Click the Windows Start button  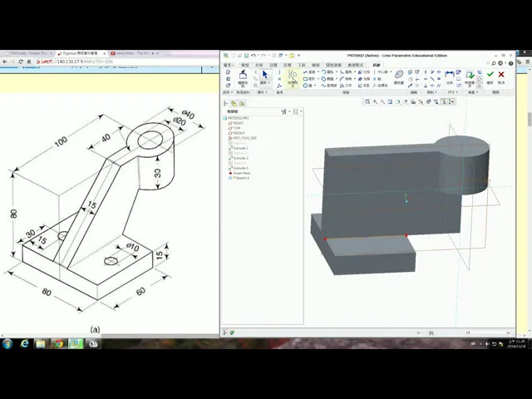click(x=7, y=343)
